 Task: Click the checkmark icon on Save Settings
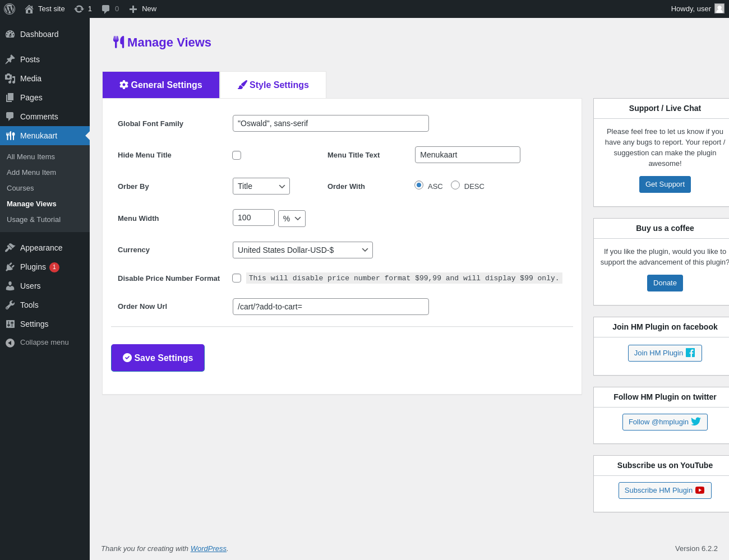(127, 358)
